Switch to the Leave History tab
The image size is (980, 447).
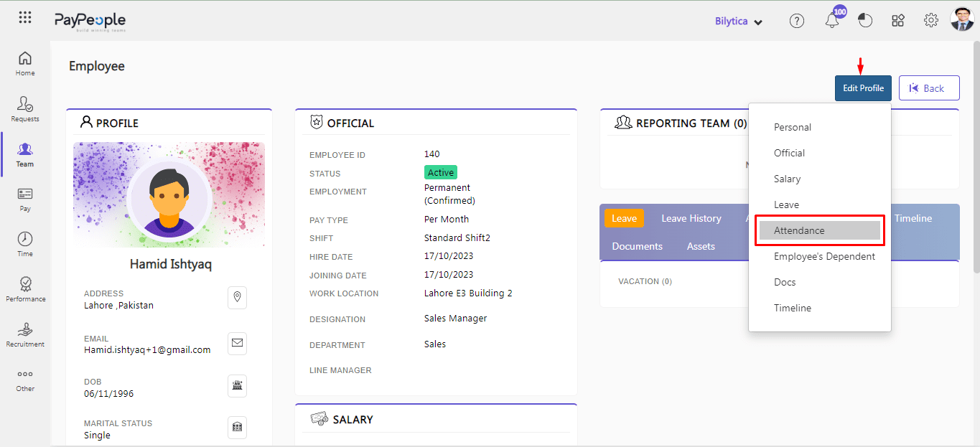[691, 219]
